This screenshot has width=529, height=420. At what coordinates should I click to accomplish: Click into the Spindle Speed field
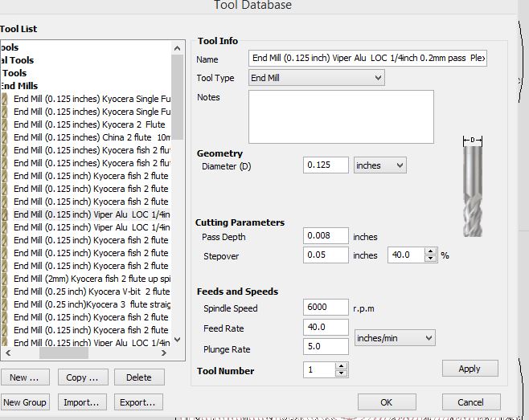(326, 308)
